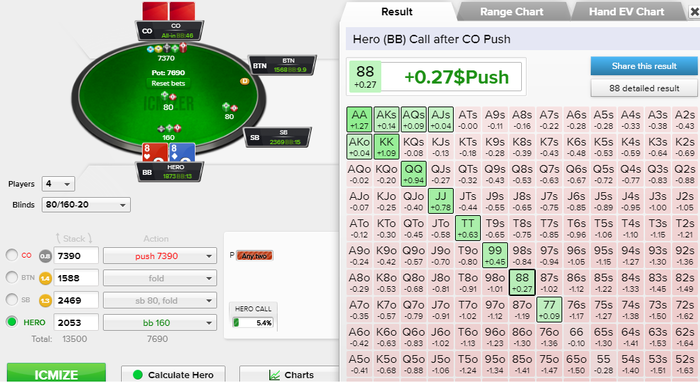Select the CO player radio button
The width and height of the screenshot is (700, 383).
12,255
